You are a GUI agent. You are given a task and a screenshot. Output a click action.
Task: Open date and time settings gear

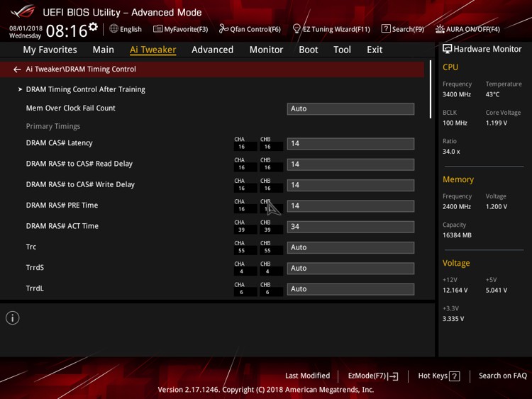(93, 26)
